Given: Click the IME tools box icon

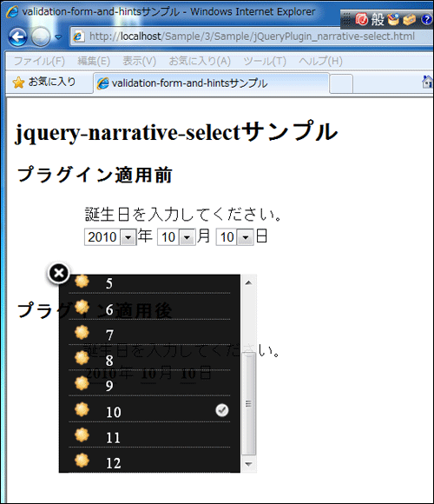Looking at the screenshot, I should coord(410,20).
